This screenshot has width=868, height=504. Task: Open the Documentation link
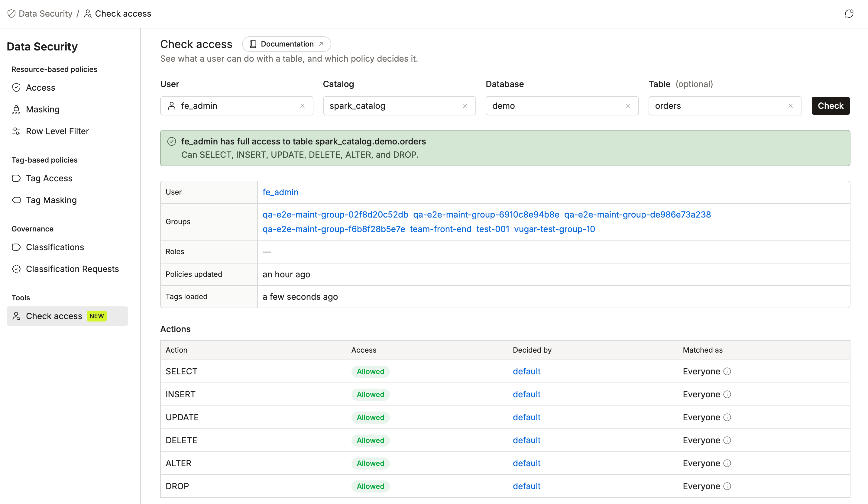pos(286,44)
